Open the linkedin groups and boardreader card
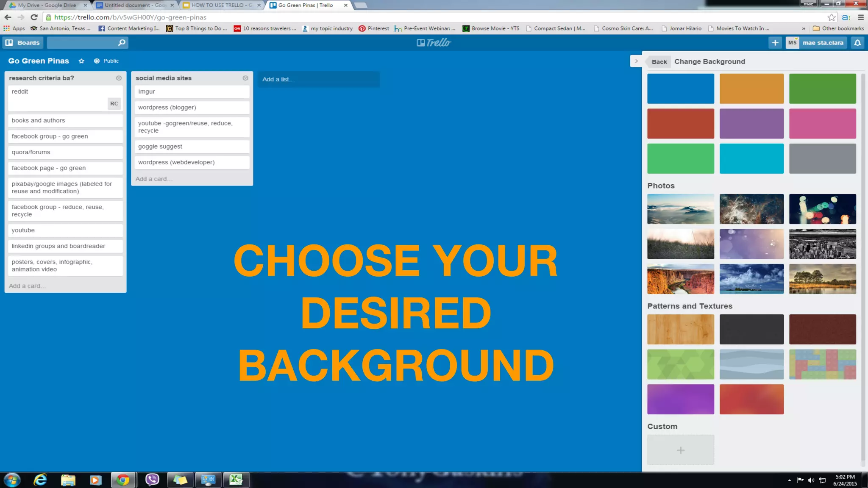The image size is (868, 488). coord(65,246)
